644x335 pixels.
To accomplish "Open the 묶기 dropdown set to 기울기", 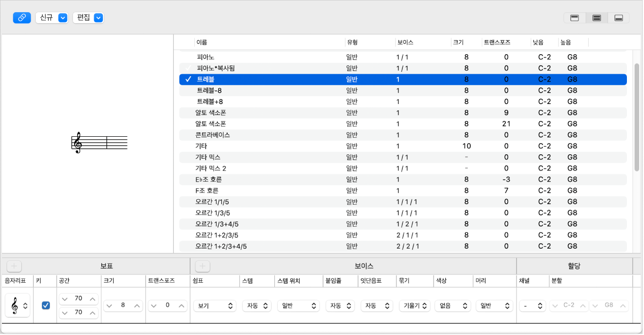I will 414,306.
